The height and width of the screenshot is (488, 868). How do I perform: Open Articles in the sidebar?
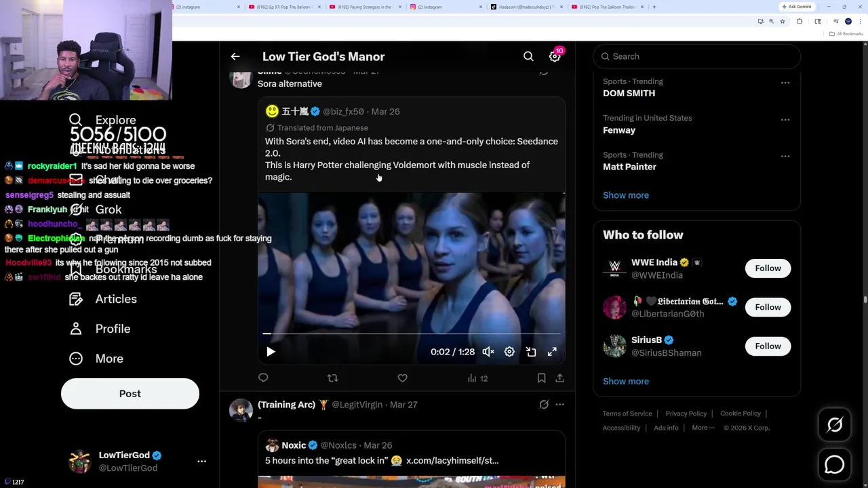[x=103, y=299]
